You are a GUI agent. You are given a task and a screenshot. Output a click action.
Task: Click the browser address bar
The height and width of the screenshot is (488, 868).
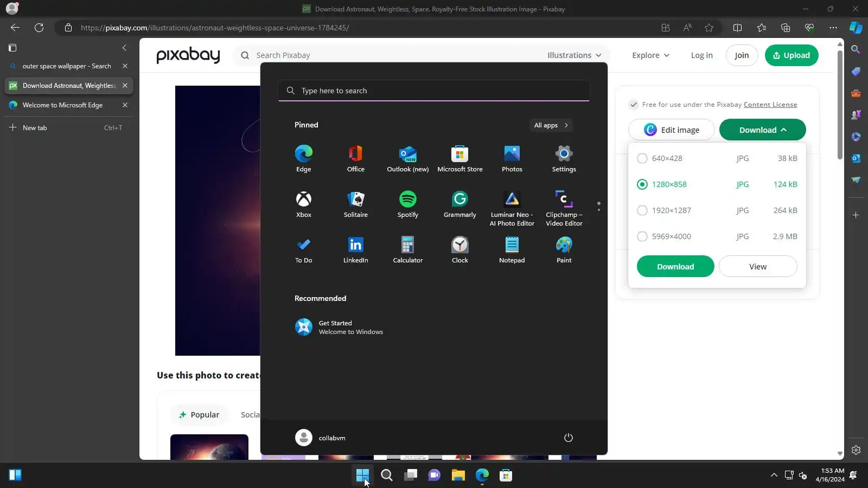pyautogui.click(x=358, y=28)
